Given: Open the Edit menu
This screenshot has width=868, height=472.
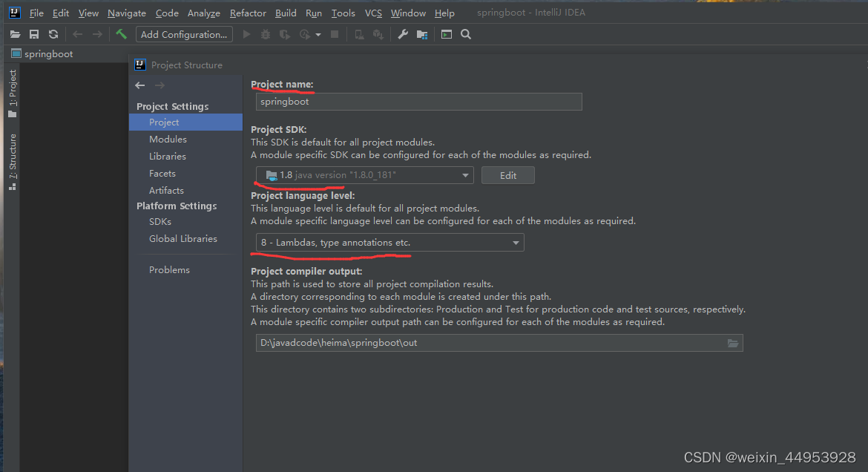Looking at the screenshot, I should pos(61,13).
